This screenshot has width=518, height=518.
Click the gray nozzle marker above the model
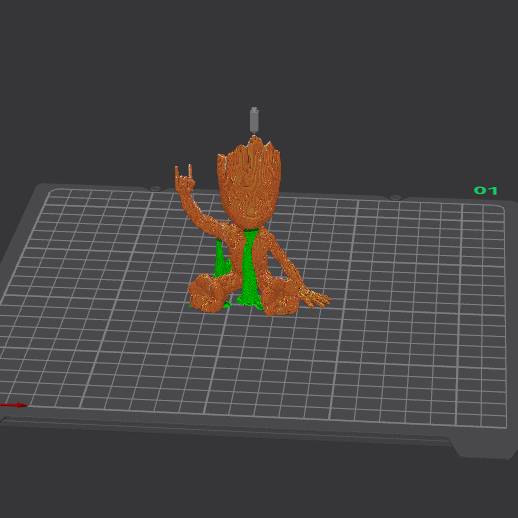point(254,119)
